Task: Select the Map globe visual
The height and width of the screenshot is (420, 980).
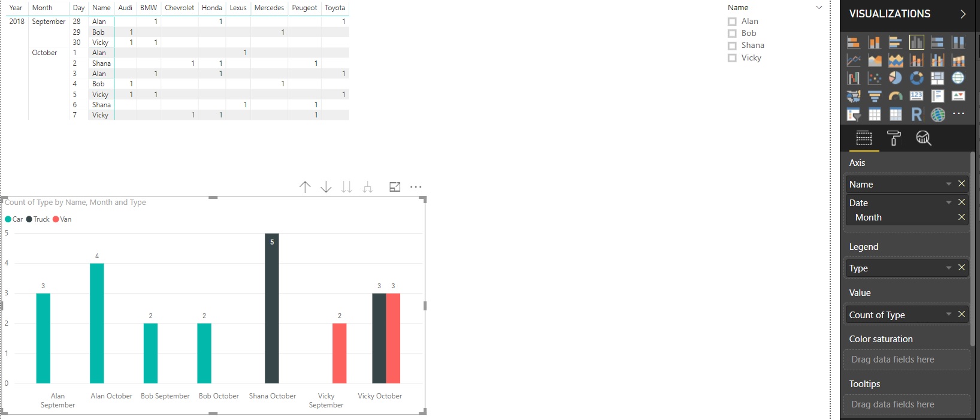Action: coord(958,78)
